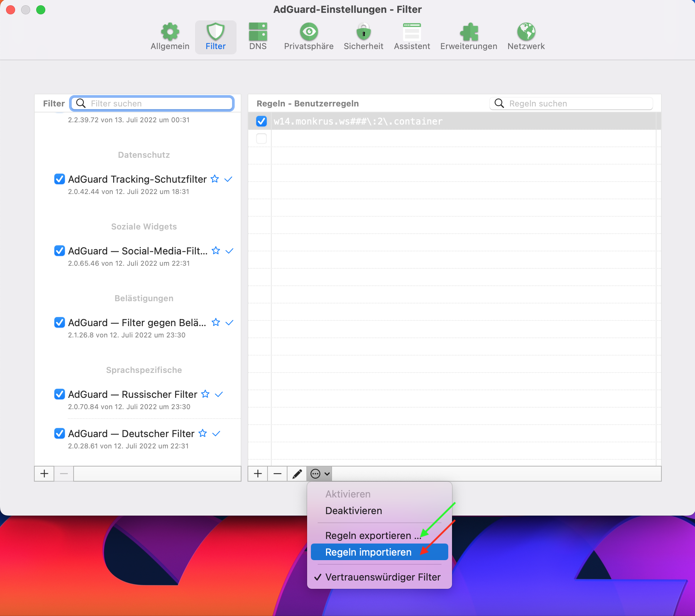Screen dimensions: 695x616
Task: Toggle Vertrauenswürdiger Filter menu option
Action: 380,577
